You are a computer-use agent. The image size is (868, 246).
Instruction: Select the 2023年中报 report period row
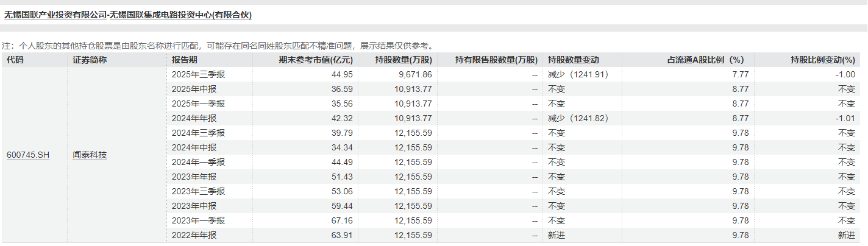pos(194,206)
